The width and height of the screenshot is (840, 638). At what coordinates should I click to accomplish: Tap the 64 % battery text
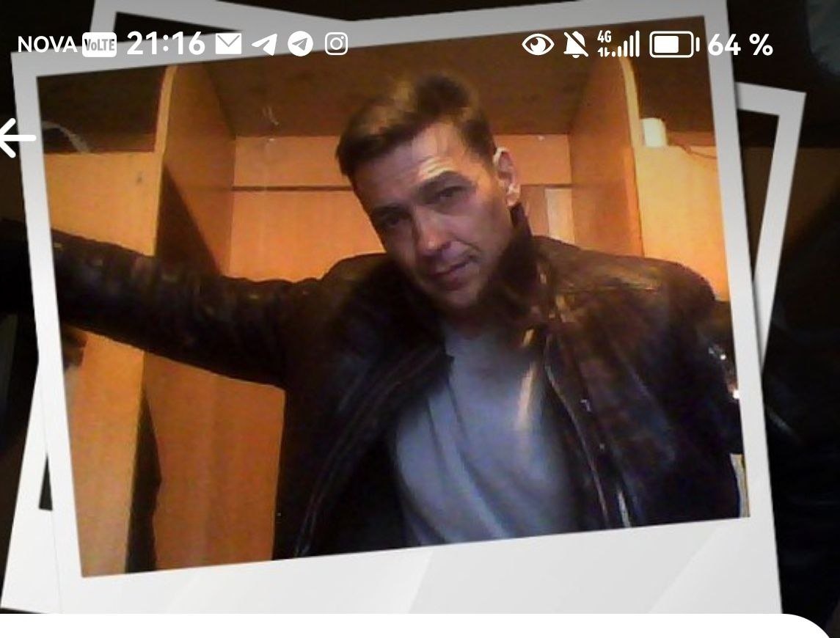click(740, 45)
